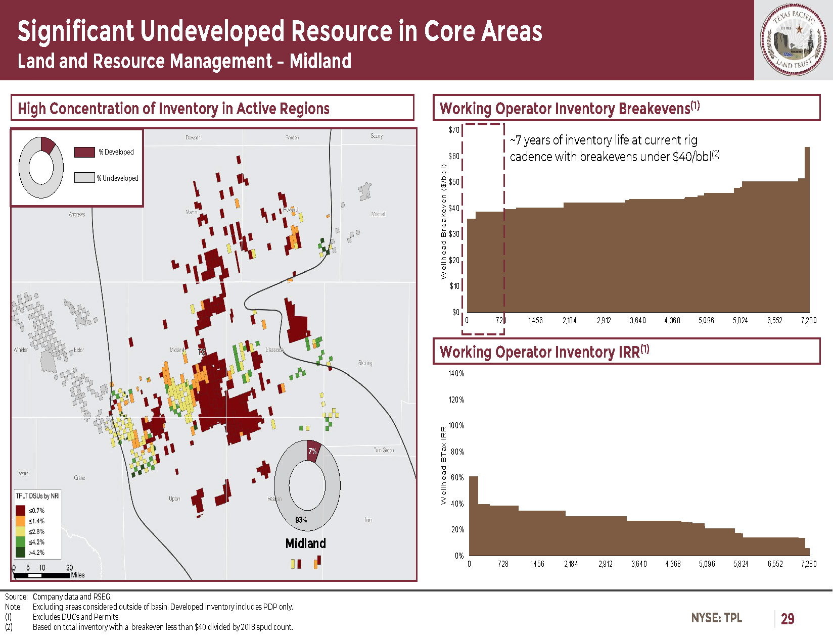This screenshot has height=644, width=833.
Task: Click the Texas Pacific Land Trust logo
Action: (793, 40)
